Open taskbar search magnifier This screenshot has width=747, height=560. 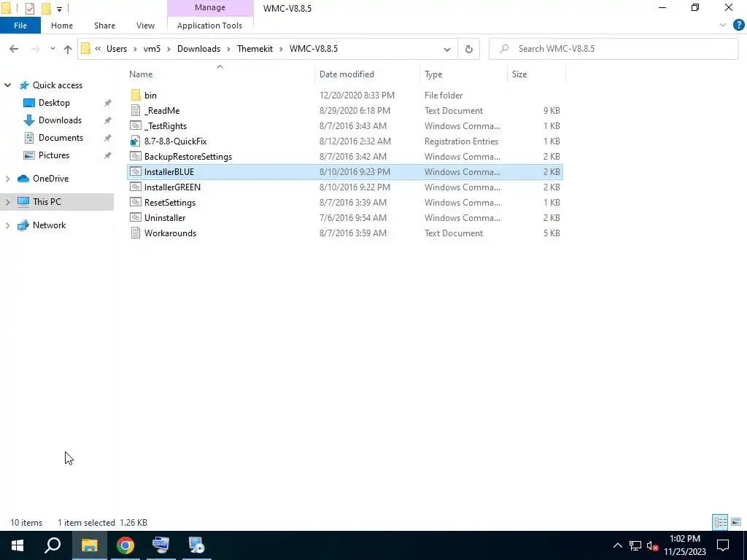[x=53, y=545]
